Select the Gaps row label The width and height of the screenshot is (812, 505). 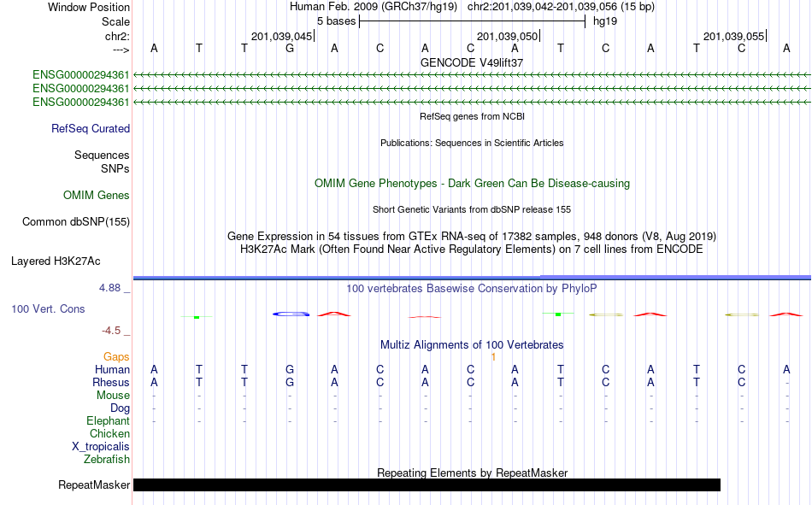pos(116,357)
